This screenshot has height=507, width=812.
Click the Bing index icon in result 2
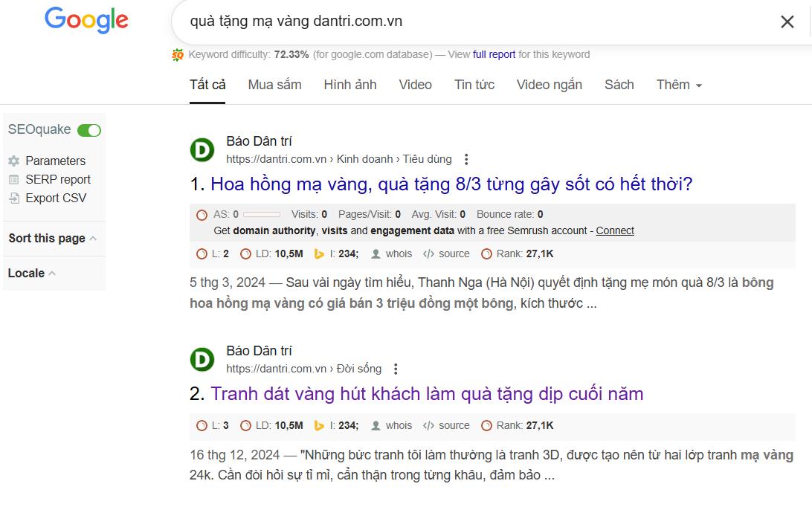pyautogui.click(x=319, y=426)
